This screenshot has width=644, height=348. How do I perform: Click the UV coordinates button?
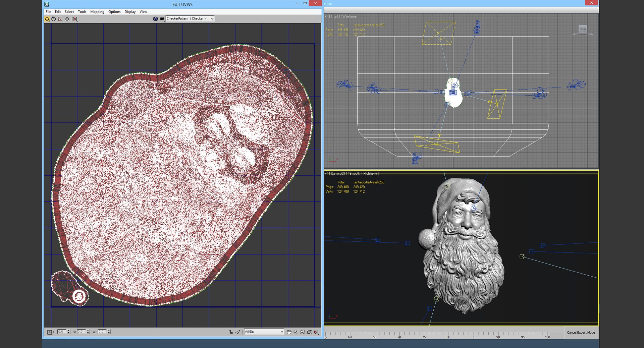[x=162, y=19]
